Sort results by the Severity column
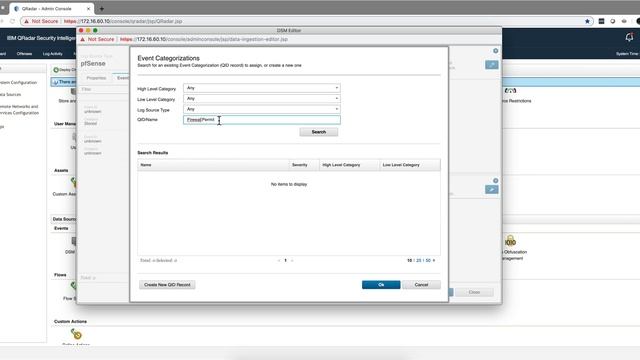Viewport: 640px width, 360px height. pos(304,165)
